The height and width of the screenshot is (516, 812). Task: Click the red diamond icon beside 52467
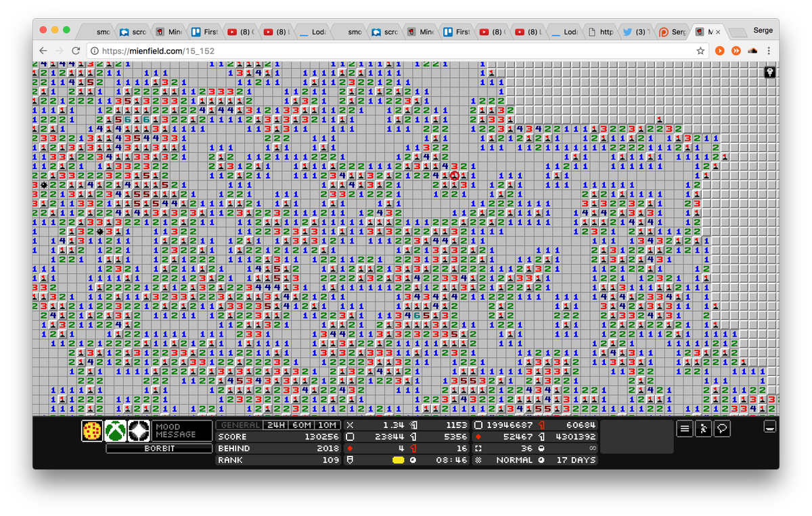tap(478, 437)
